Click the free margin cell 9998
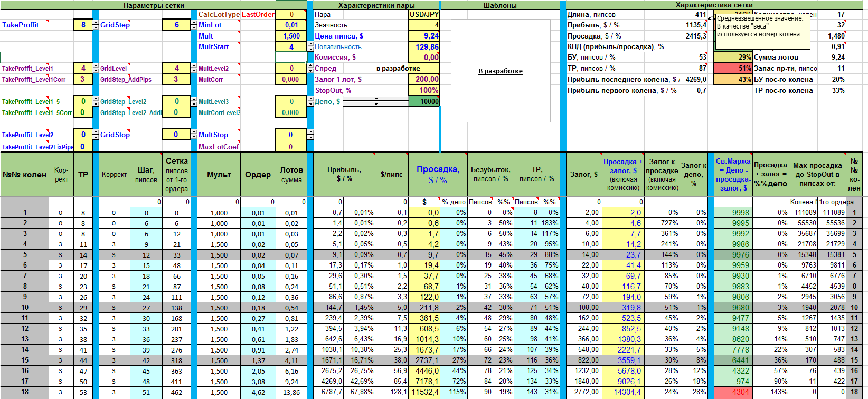 [733, 213]
